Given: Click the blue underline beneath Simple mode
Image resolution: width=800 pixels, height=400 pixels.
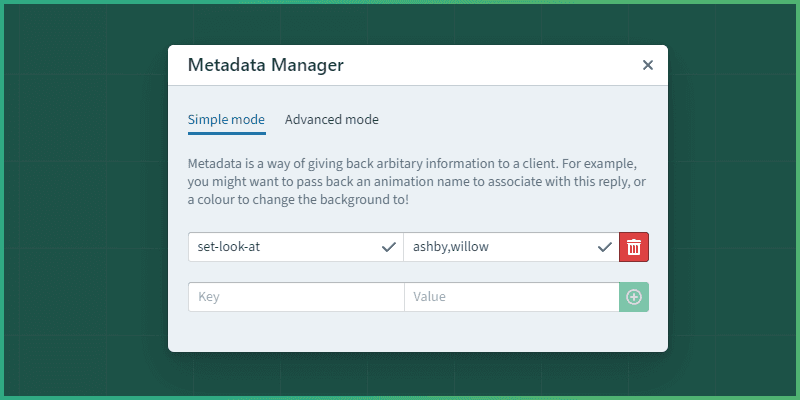Looking at the screenshot, I should click(226, 133).
